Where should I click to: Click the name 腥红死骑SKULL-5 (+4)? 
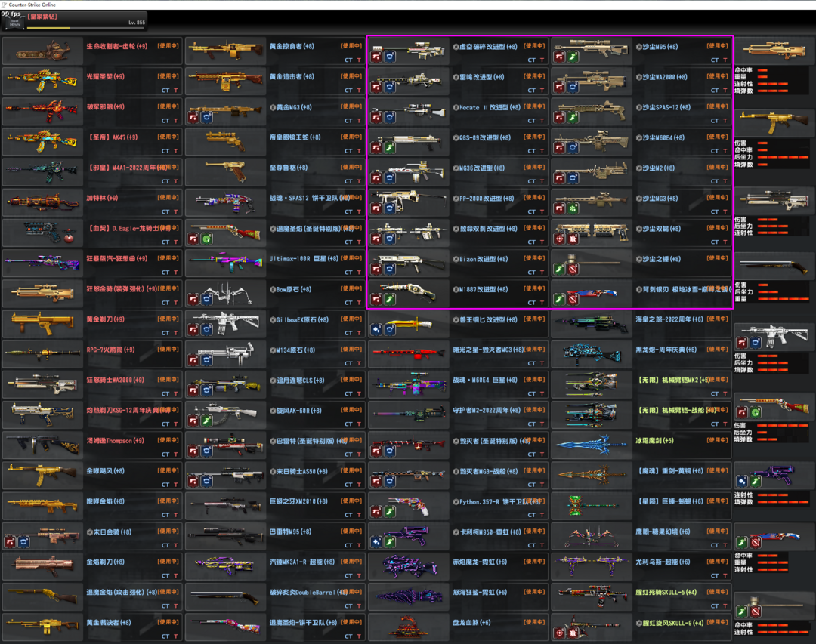(x=666, y=592)
